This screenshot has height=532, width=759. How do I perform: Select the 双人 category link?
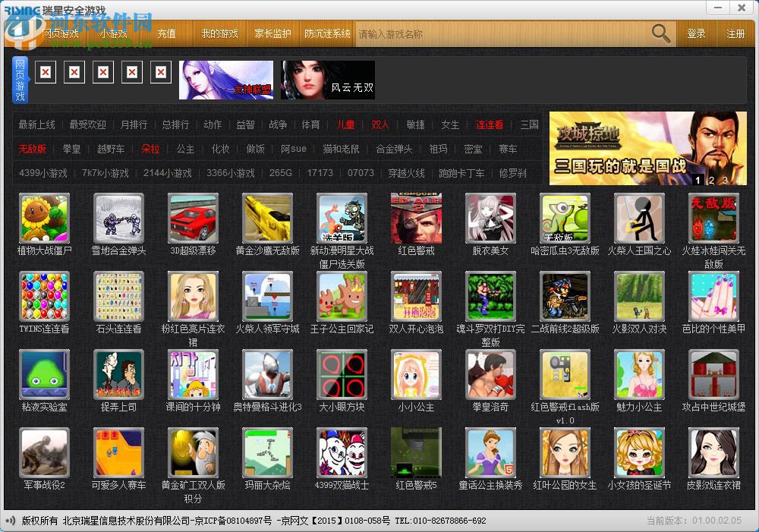(x=380, y=124)
